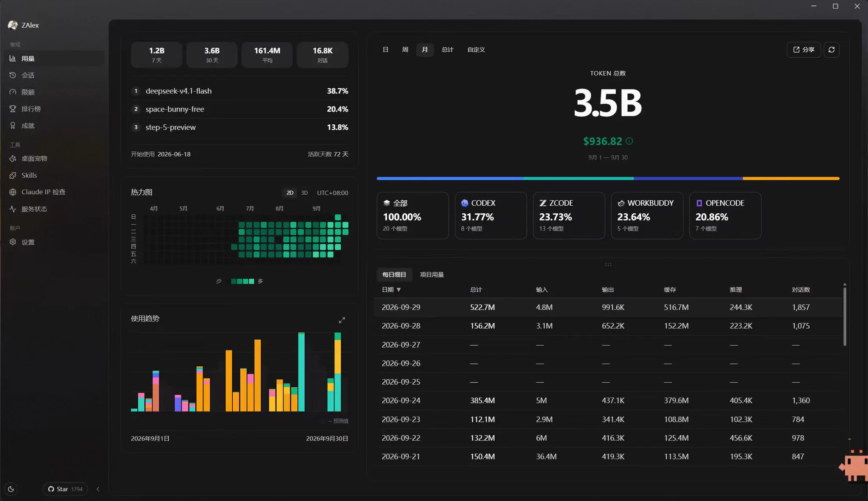
Task: Select the 2026-09-24 table row
Action: (x=608, y=400)
